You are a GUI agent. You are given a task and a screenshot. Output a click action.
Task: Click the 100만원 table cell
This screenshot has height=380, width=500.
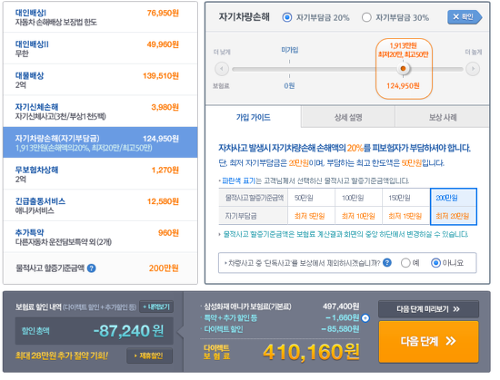pyautogui.click(x=358, y=198)
